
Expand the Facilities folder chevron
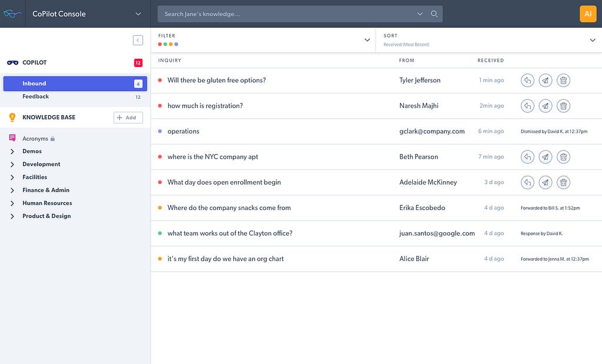[x=12, y=178]
